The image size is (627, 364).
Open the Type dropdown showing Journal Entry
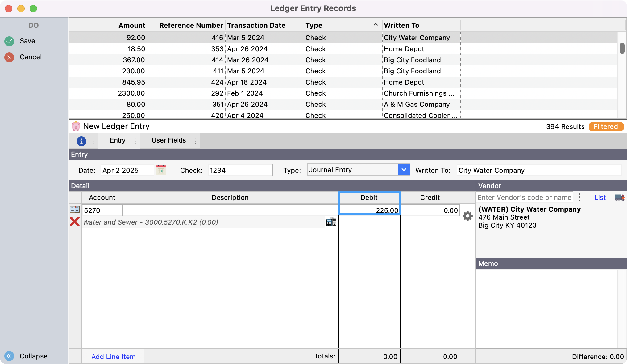point(404,170)
